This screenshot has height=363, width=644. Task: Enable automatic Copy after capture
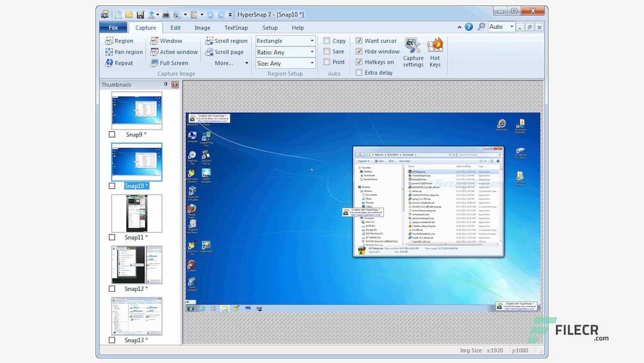click(327, 41)
